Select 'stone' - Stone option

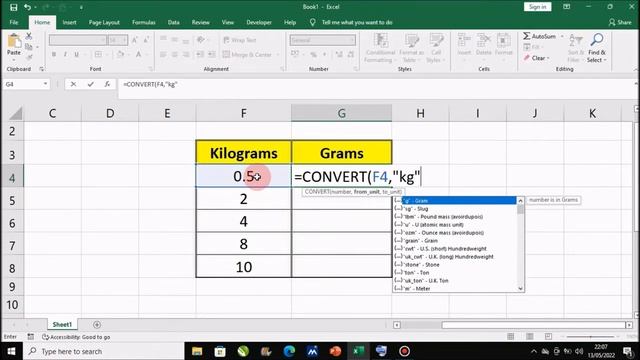point(456,264)
